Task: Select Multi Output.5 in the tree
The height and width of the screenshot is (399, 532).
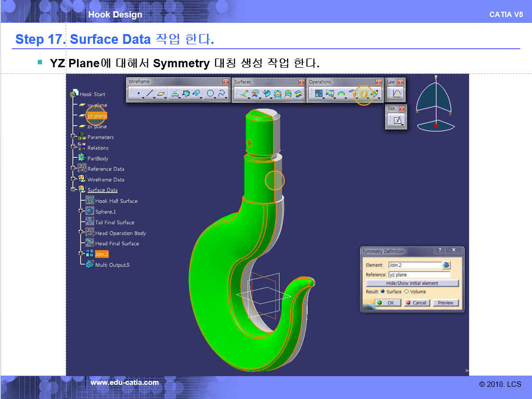Action: pyautogui.click(x=112, y=265)
